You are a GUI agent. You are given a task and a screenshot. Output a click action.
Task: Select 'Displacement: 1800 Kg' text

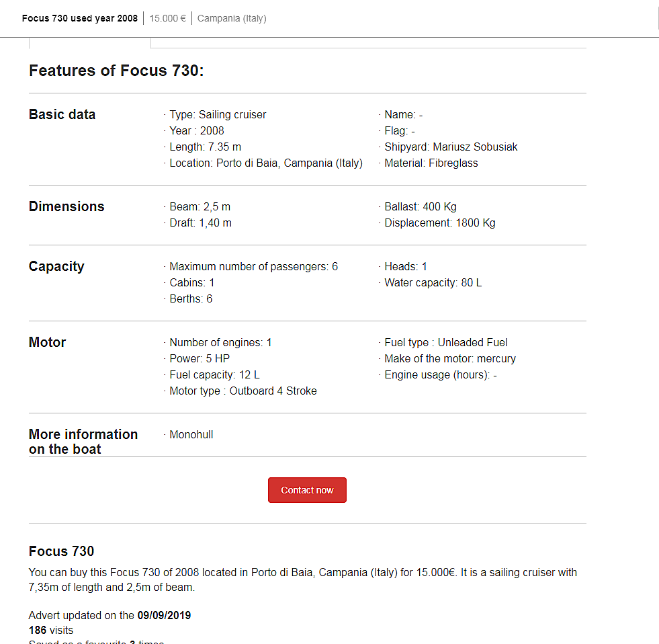440,223
